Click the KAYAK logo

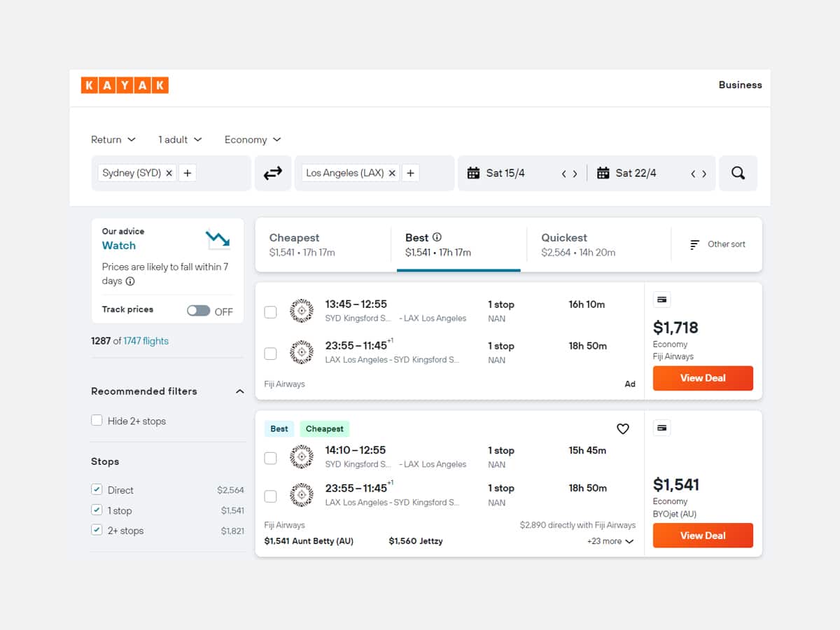pyautogui.click(x=125, y=85)
